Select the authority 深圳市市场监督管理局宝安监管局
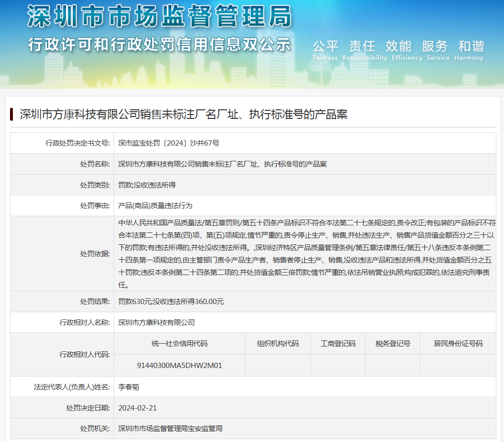This screenshot has width=504, height=442. point(170,429)
